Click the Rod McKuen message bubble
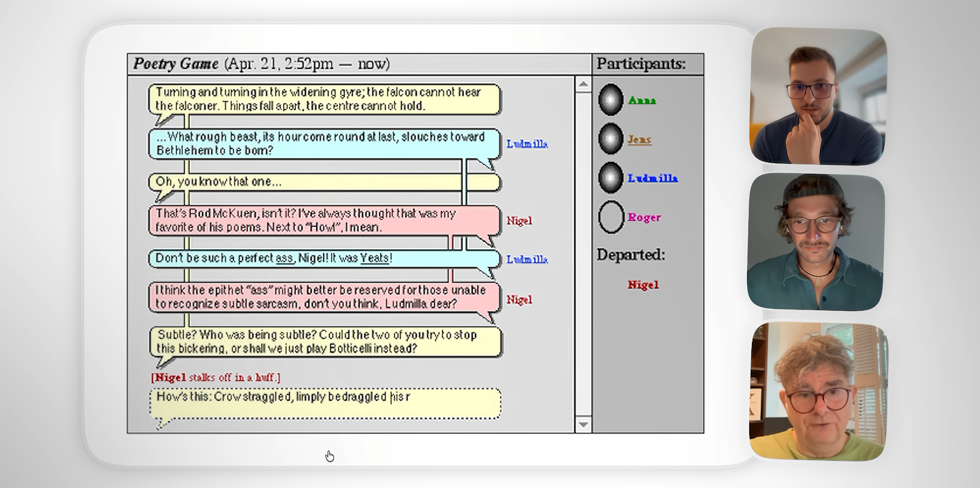Viewport: 980px width, 488px height. (x=324, y=221)
